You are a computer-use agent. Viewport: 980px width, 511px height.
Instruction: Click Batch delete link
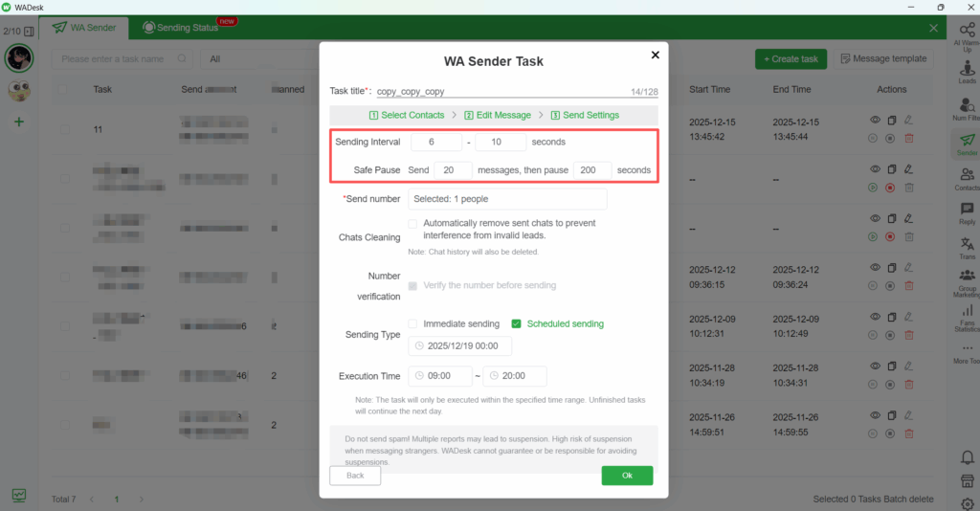908,500
